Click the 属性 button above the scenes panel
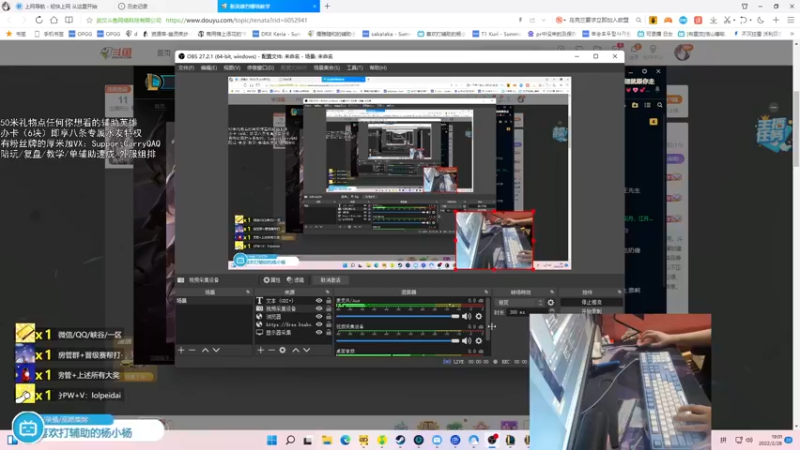 point(272,280)
